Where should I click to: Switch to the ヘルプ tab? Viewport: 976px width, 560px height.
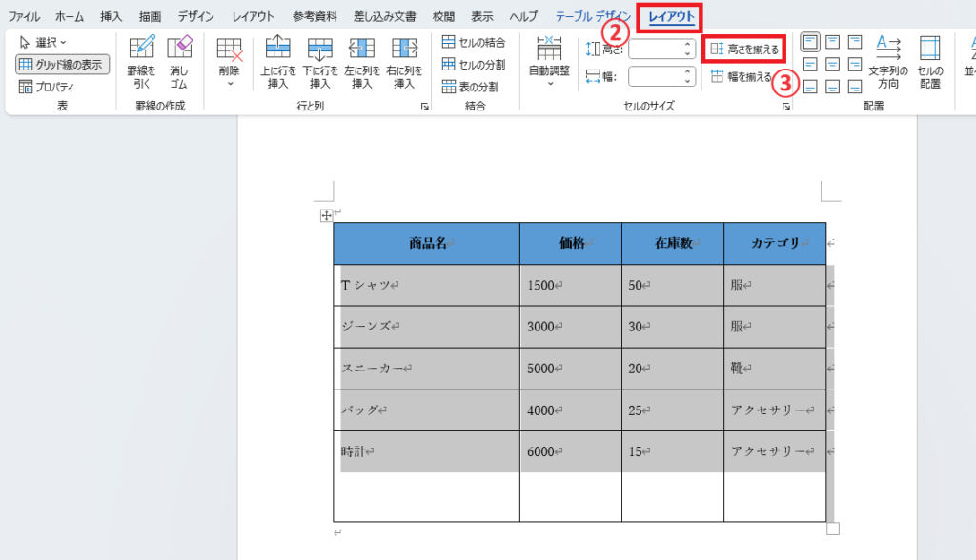pos(523,17)
